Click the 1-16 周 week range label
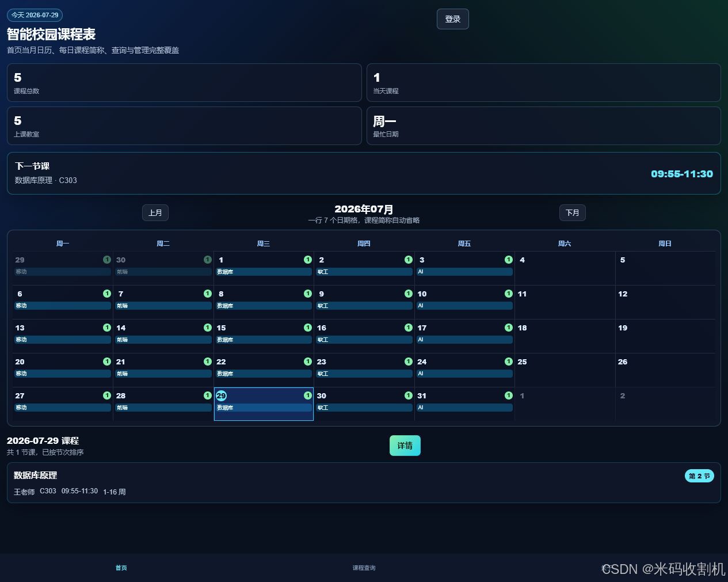The width and height of the screenshot is (728, 582). 114,492
